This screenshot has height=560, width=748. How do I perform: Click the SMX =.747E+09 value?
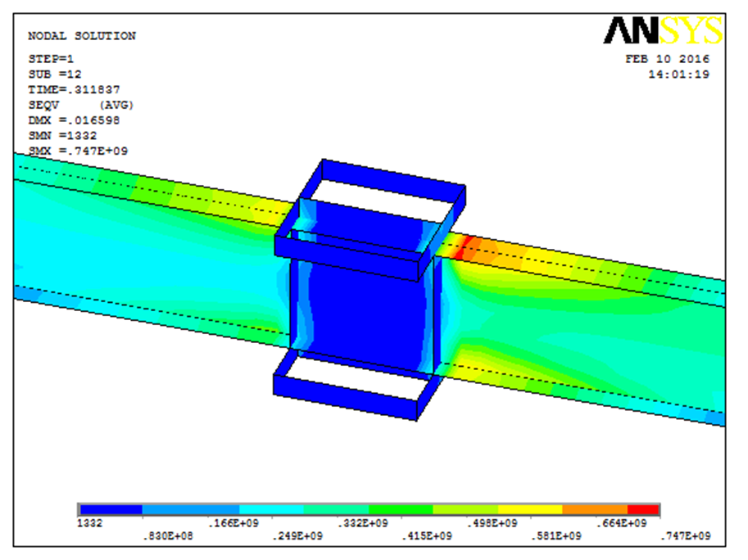point(78,151)
